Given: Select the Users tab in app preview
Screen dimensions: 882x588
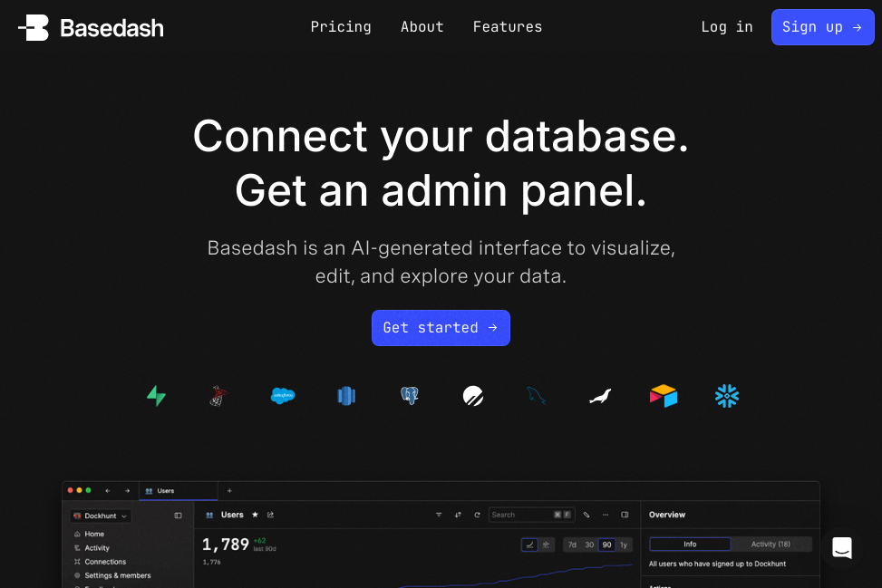Looking at the screenshot, I should point(179,491).
